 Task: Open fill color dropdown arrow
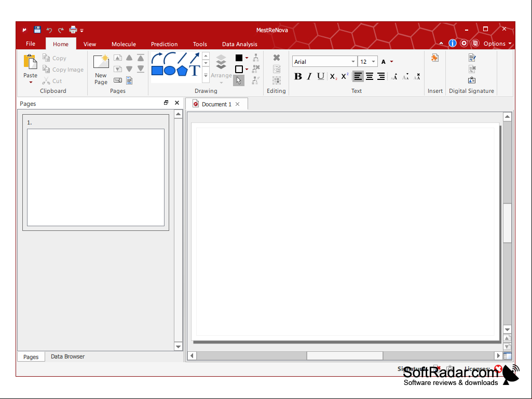click(x=247, y=58)
